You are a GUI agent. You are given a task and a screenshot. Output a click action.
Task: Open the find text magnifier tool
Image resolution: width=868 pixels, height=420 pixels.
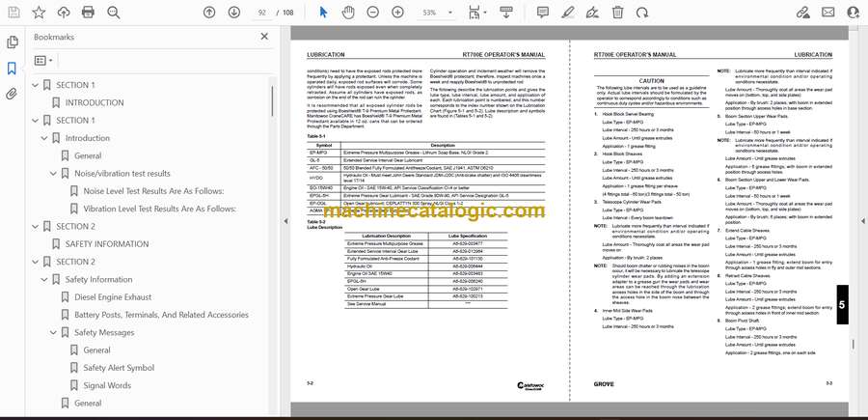point(114,13)
